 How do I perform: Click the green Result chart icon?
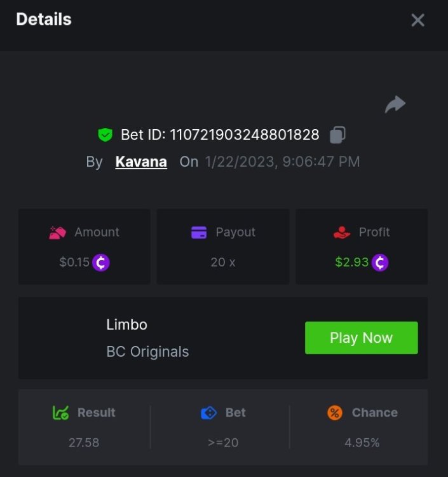(60, 413)
